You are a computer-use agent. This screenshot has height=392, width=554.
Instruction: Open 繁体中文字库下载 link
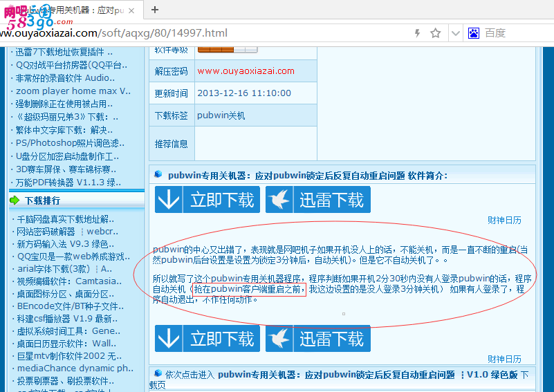tap(64, 130)
